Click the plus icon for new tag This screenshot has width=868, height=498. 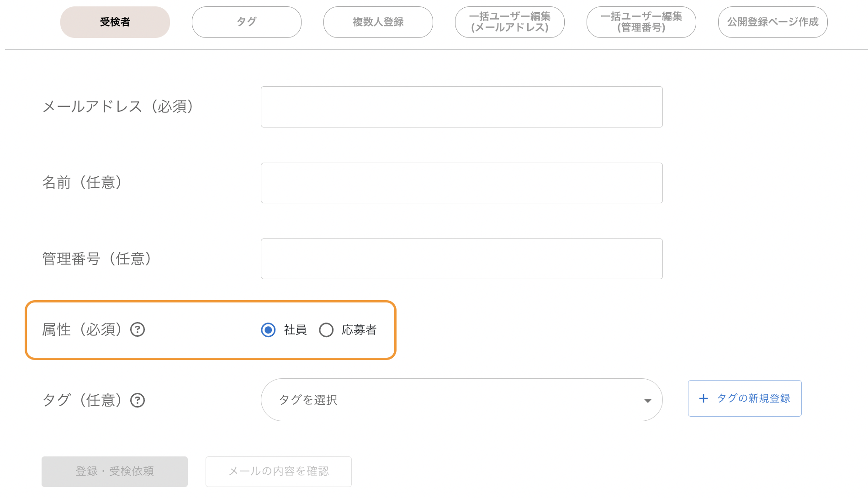point(704,398)
